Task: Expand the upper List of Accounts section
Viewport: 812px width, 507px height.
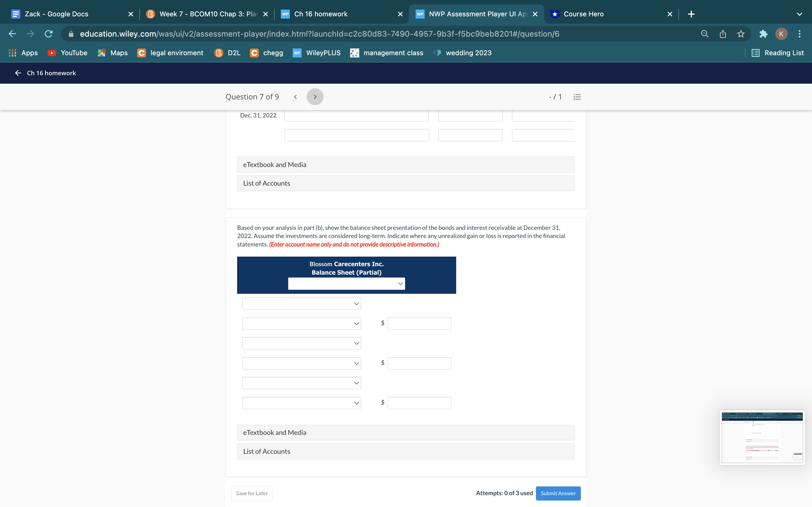Action: point(406,183)
